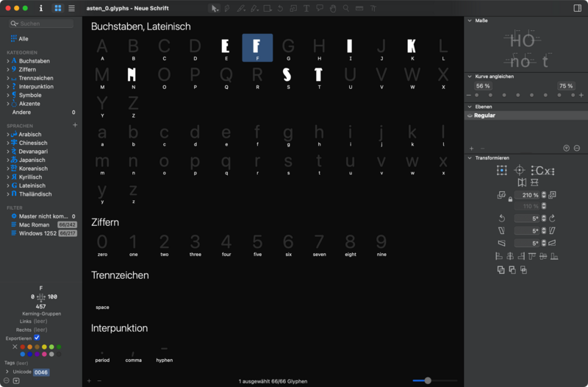Switch to list view of glyphs
Image resolution: width=588 pixels, height=387 pixels.
(71, 8)
